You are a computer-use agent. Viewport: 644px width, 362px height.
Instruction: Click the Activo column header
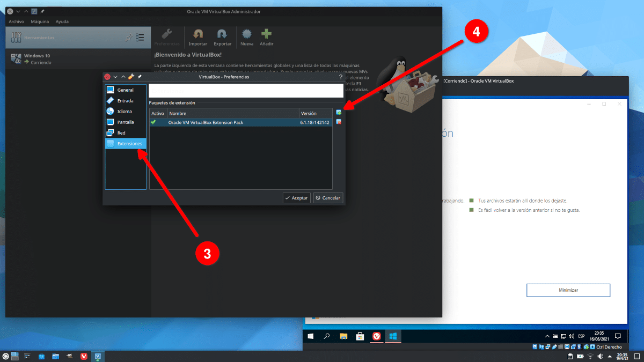[158, 114]
